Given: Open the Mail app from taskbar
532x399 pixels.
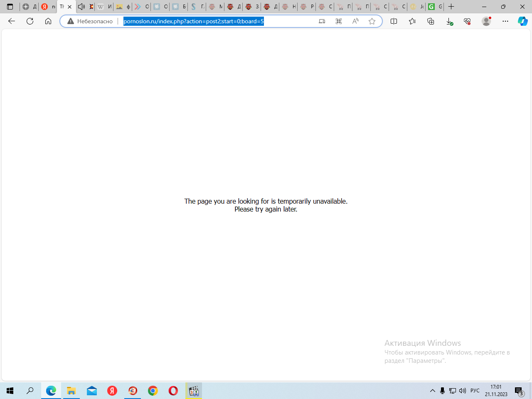Looking at the screenshot, I should pyautogui.click(x=92, y=391).
